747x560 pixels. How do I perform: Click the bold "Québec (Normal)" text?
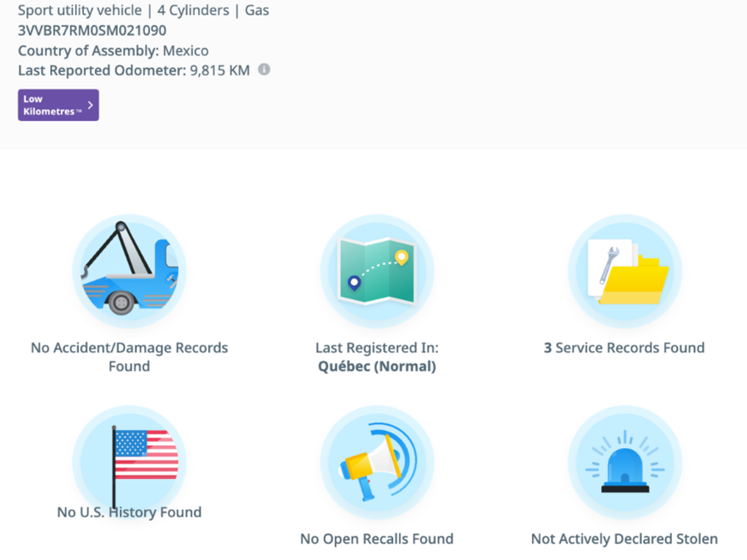pyautogui.click(x=377, y=366)
